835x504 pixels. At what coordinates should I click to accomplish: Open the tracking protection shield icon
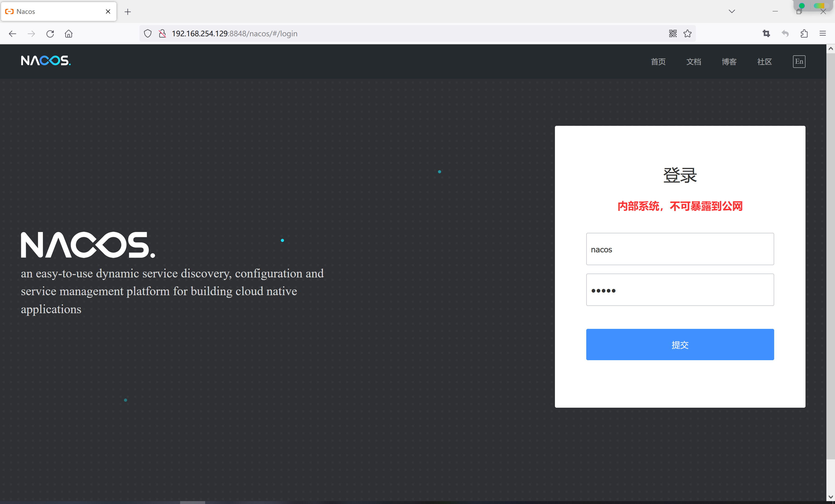coord(147,34)
